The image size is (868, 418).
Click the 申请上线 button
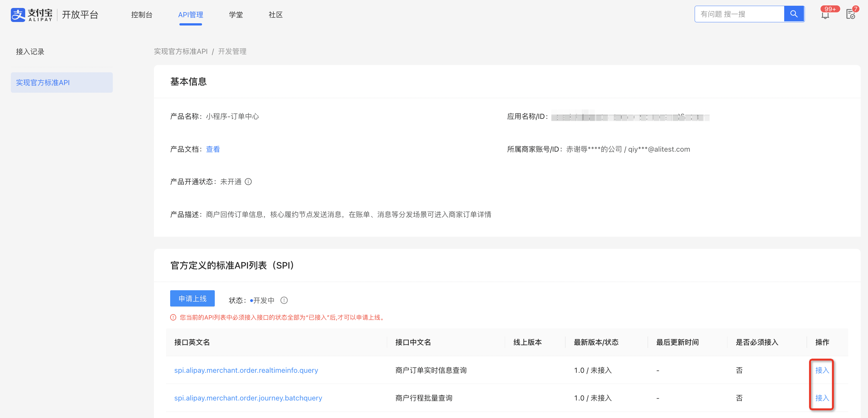tap(192, 299)
